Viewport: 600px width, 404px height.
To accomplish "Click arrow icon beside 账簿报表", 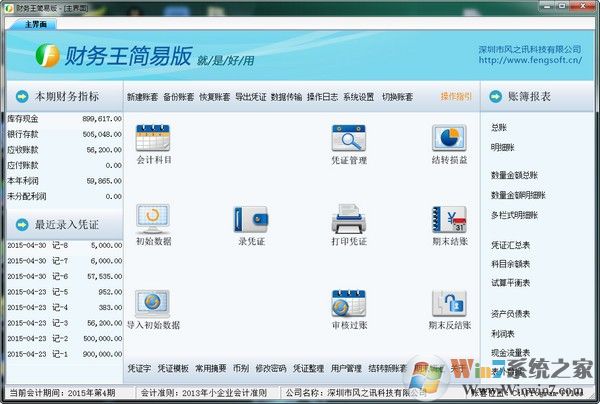I will [496, 96].
